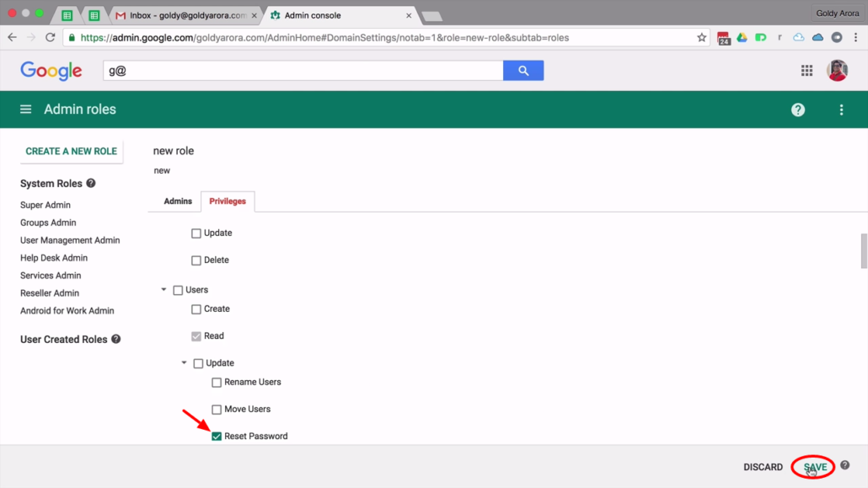View site security via padlock icon
This screenshot has width=868, height=488.
(x=72, y=38)
